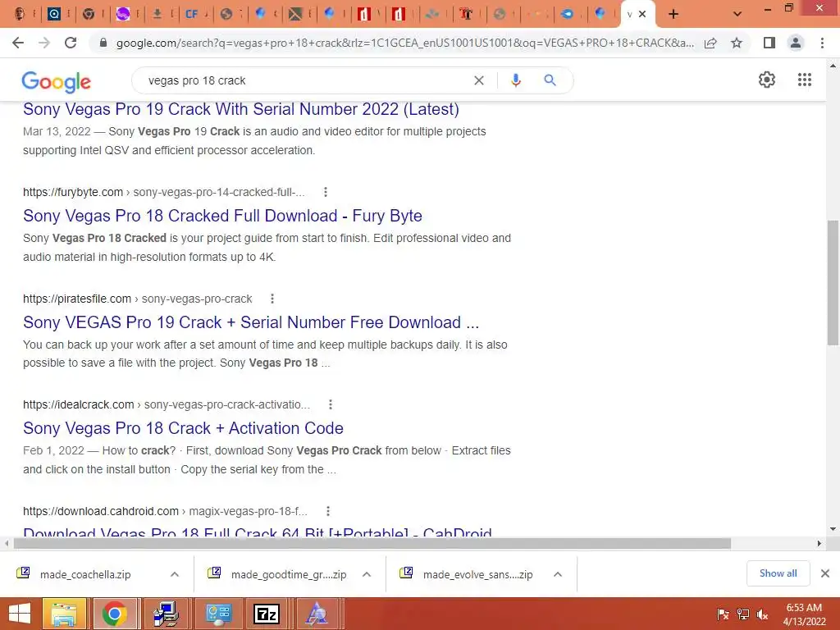The height and width of the screenshot is (630, 840).
Task: Open 'Sony Vegas Pro 19 Crack With Serial Number' result
Action: click(x=241, y=109)
